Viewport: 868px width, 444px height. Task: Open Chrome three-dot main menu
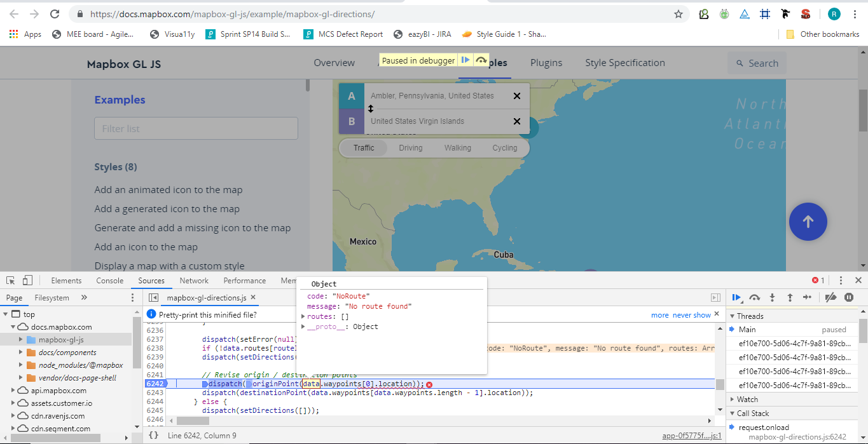tap(855, 14)
